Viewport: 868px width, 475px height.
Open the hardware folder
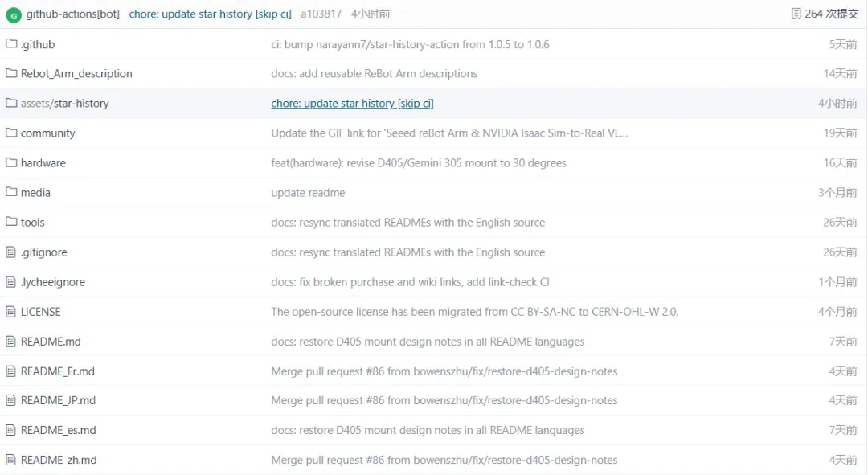click(43, 163)
